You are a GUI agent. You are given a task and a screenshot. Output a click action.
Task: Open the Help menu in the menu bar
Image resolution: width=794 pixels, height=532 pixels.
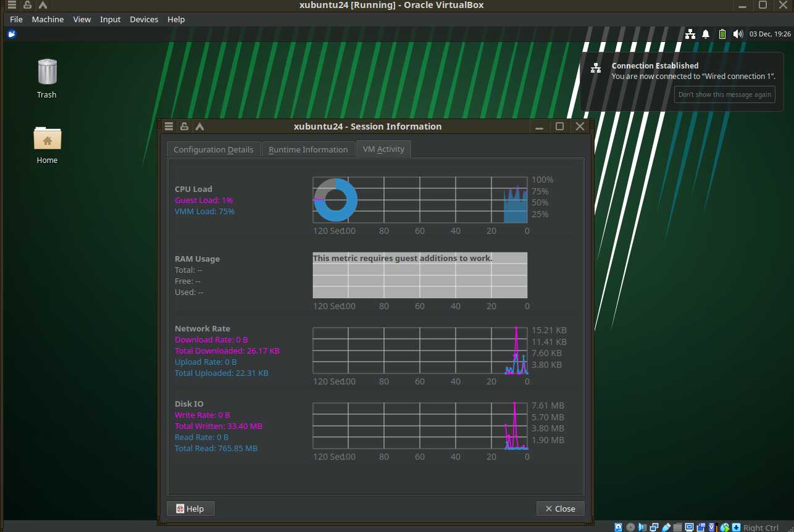[x=176, y=19]
